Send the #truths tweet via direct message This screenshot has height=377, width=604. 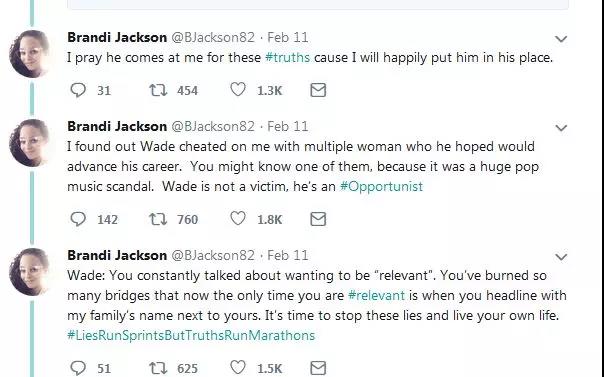[318, 90]
